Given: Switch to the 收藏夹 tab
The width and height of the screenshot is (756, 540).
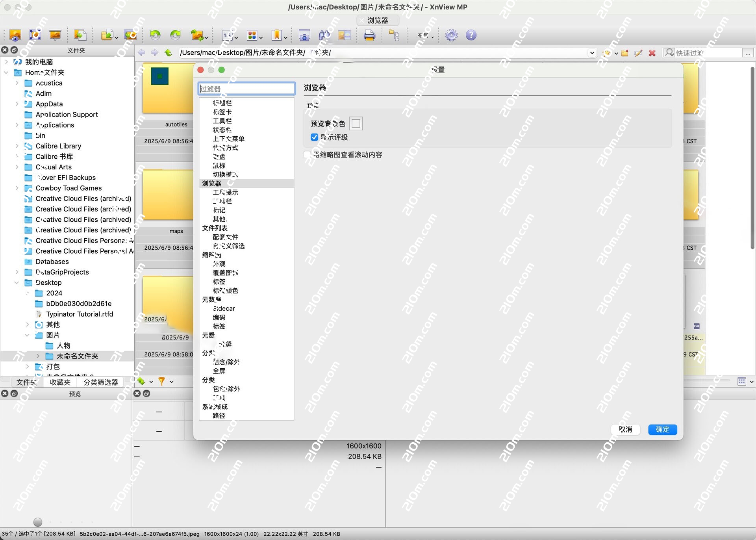Looking at the screenshot, I should [x=60, y=382].
